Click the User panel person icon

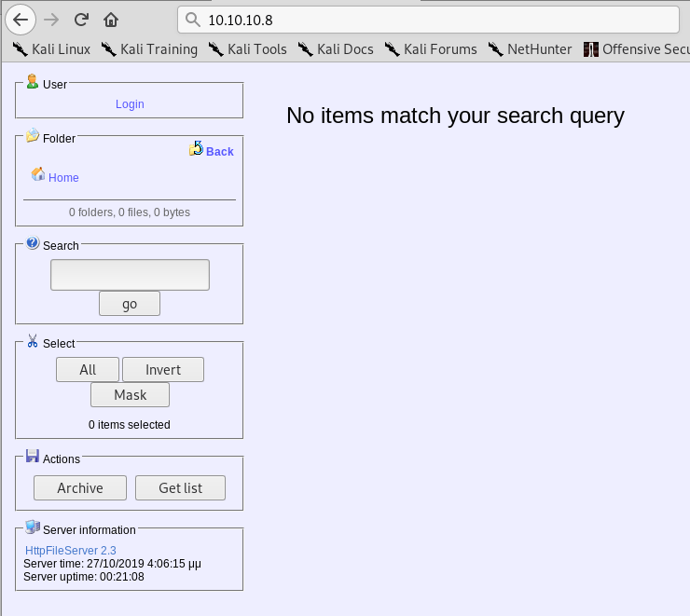tap(33, 81)
